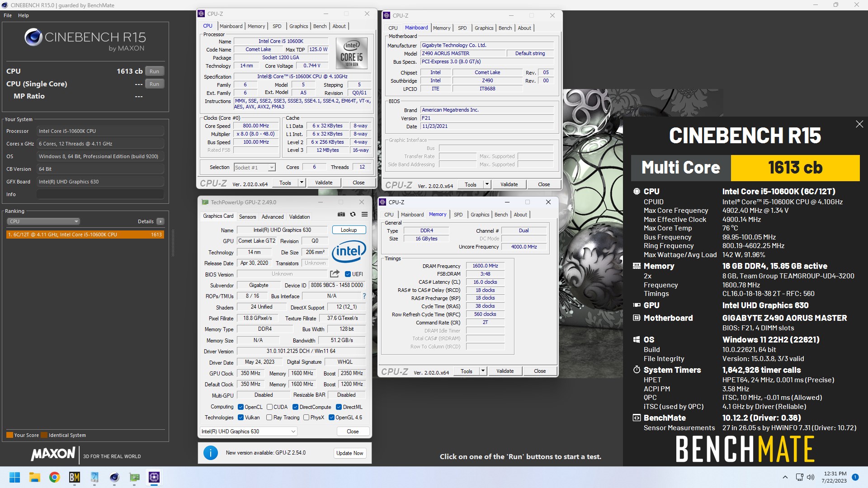Image resolution: width=868 pixels, height=488 pixels.
Task: Click the Intel Core i5 logo in CPU-Z
Action: tap(351, 53)
